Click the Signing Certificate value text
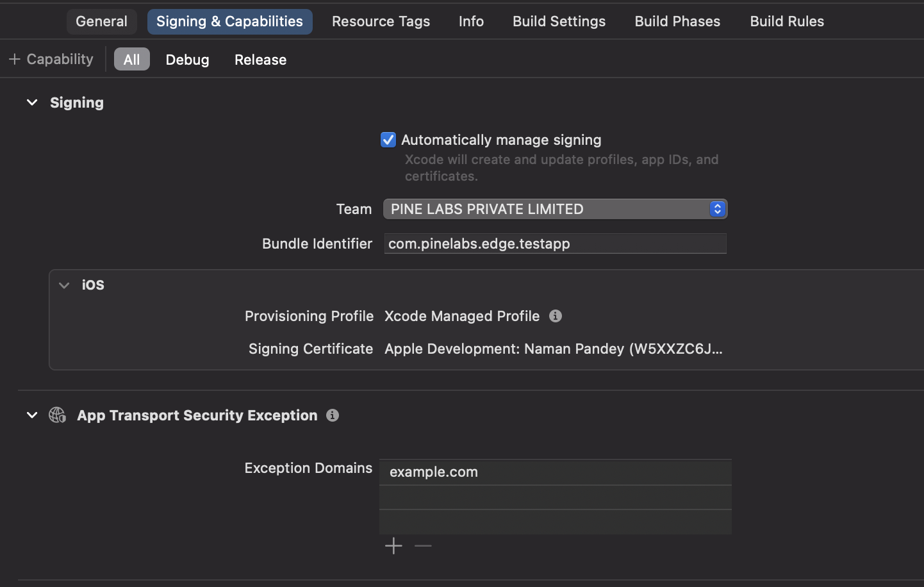924x587 pixels. coord(554,349)
